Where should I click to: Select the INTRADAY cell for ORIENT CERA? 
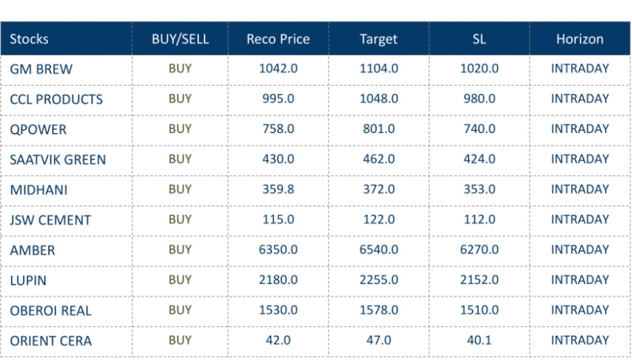click(580, 340)
